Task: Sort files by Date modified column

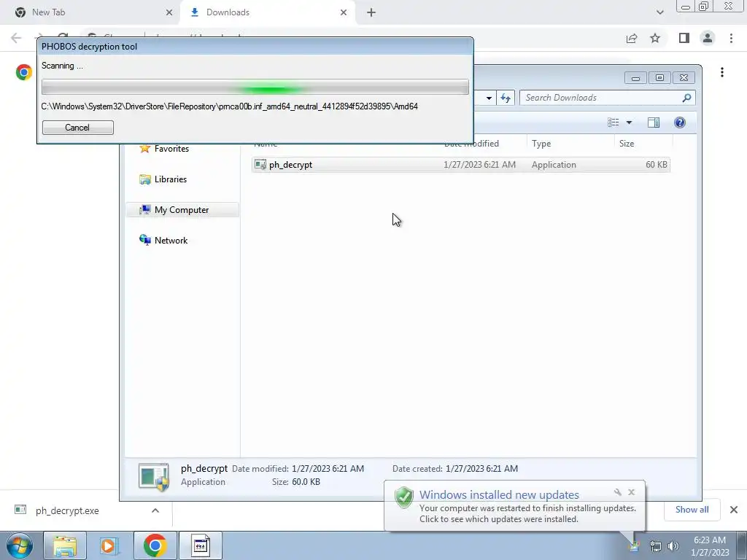Action: pos(484,144)
